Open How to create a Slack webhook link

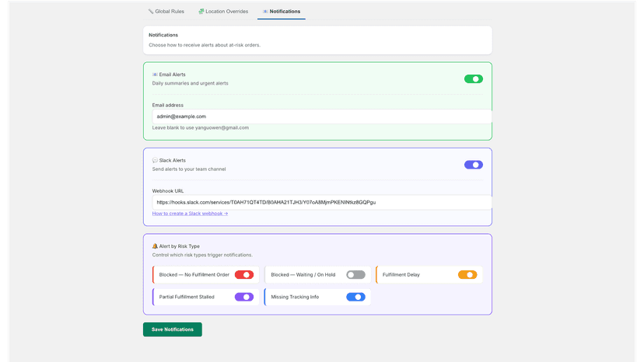pos(190,214)
